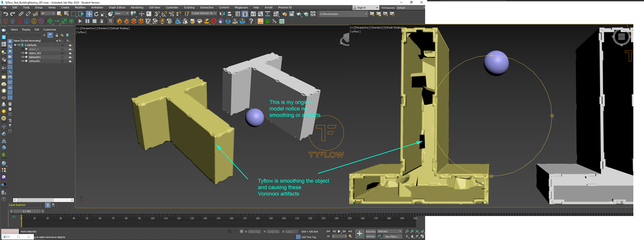Open Rendered Frame Window icon
This screenshot has width=644, height=240.
coord(292,14)
